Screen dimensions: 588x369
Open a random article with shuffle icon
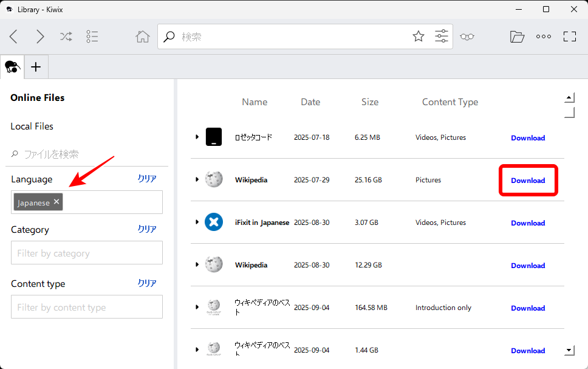66,36
